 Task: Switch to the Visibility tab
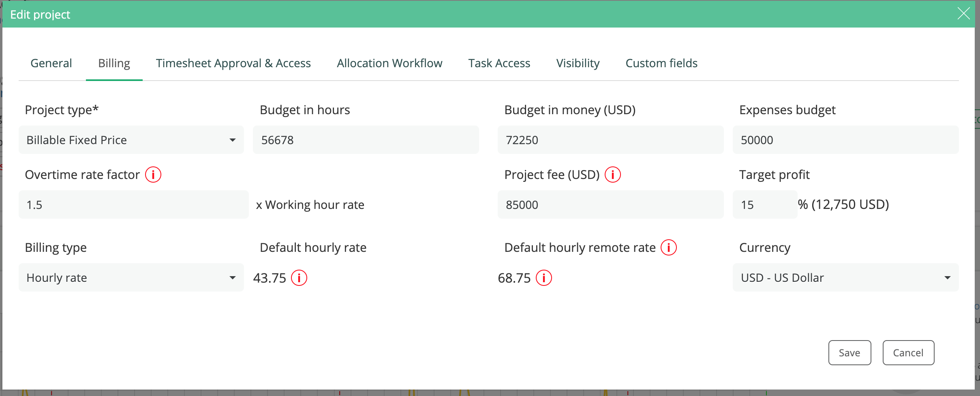point(578,63)
